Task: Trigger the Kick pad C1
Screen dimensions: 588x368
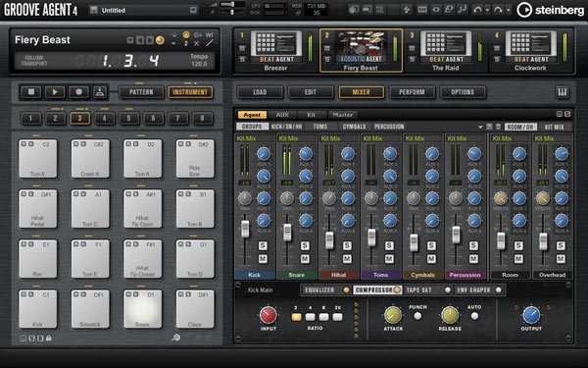Action: [38, 309]
